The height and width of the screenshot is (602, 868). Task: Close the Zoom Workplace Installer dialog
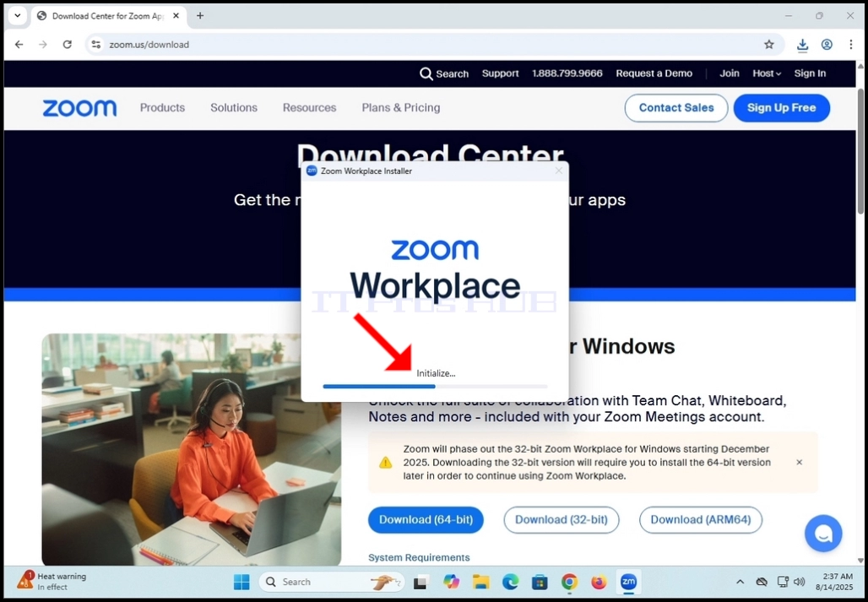[x=559, y=171]
